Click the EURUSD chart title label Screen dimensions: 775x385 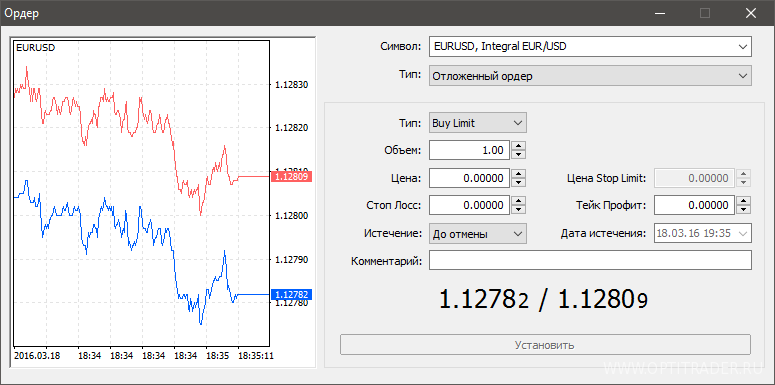click(36, 48)
